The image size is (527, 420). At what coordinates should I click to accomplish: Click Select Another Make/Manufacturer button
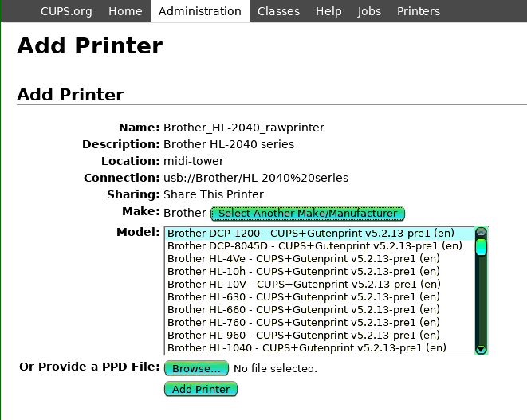click(308, 214)
